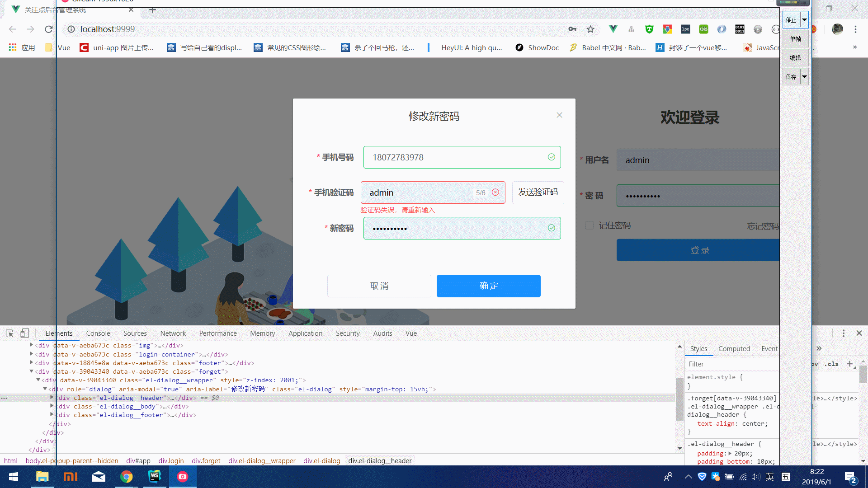Viewport: 868px width, 488px height.
Task: Click the 发送验证码 button
Action: pyautogui.click(x=538, y=192)
